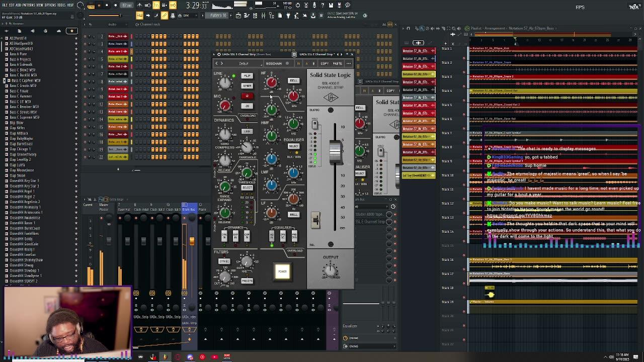Select the favorites star browser tab
Image resolution: width=644 pixels, height=362 pixels.
point(71,31)
